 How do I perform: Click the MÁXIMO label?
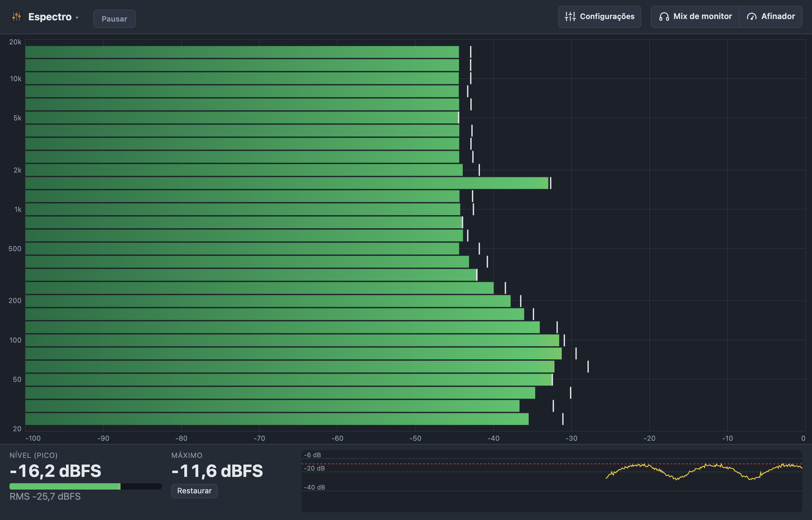(187, 456)
